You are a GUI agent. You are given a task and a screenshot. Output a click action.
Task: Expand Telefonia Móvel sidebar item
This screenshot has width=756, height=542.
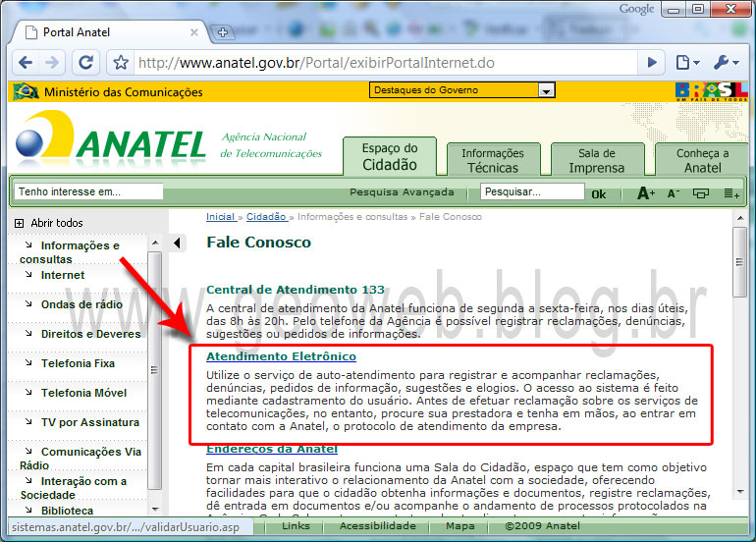coord(83,393)
